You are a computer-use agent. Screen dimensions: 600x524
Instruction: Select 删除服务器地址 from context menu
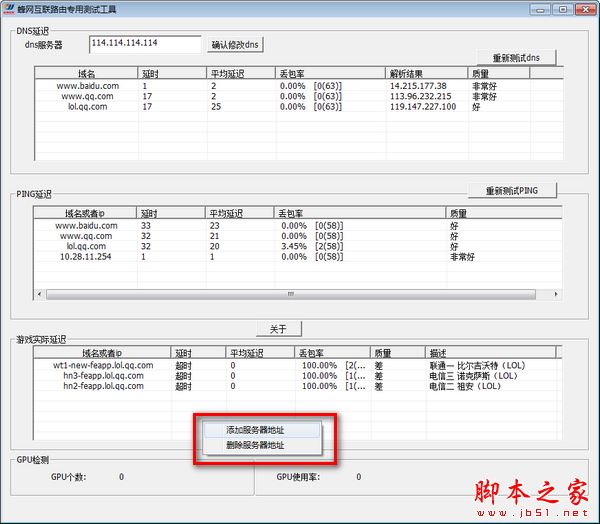(x=262, y=445)
